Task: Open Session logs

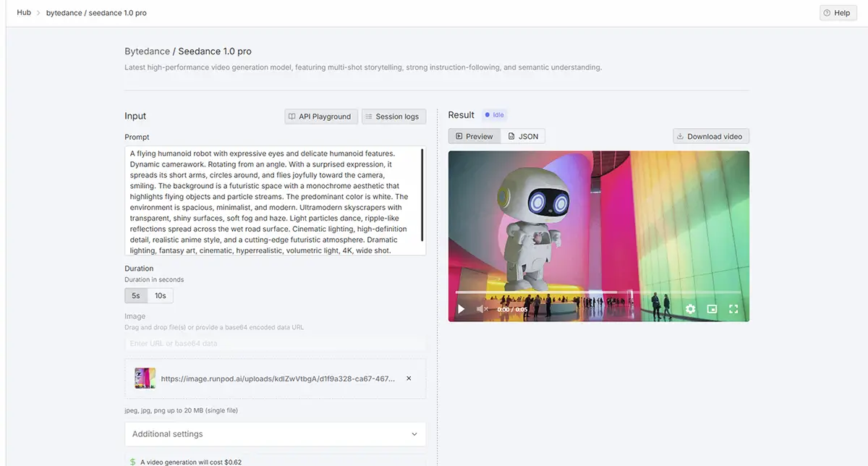Action: click(x=394, y=116)
